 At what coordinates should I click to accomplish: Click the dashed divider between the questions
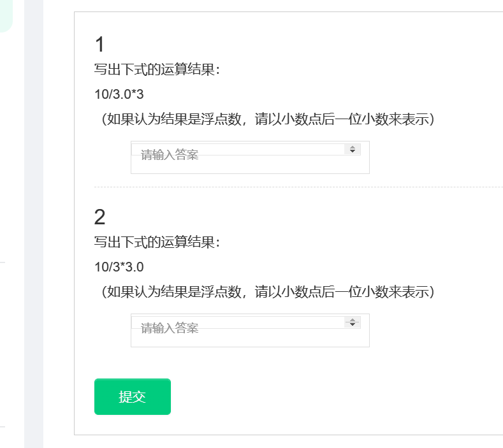[293, 187]
